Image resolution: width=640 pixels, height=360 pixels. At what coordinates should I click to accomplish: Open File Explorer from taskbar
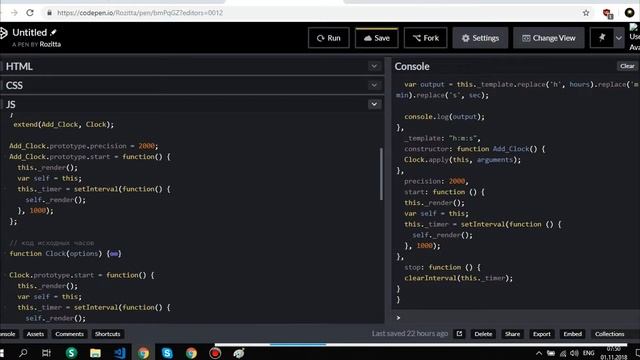coord(95,353)
